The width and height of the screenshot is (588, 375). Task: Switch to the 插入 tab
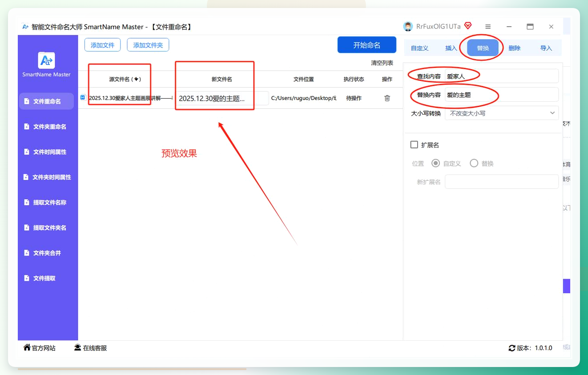tap(451, 48)
